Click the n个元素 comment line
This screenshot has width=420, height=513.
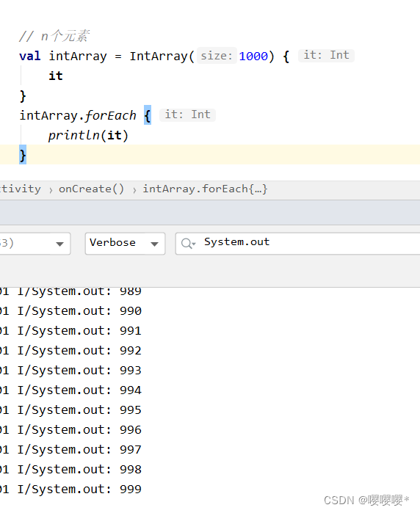[x=54, y=36]
